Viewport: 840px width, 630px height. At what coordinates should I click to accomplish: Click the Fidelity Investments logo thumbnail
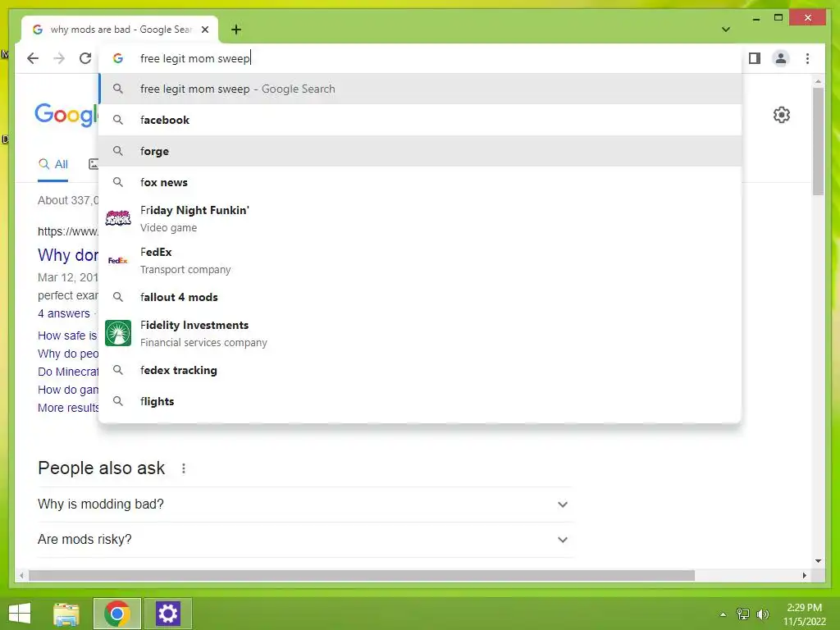tap(118, 333)
